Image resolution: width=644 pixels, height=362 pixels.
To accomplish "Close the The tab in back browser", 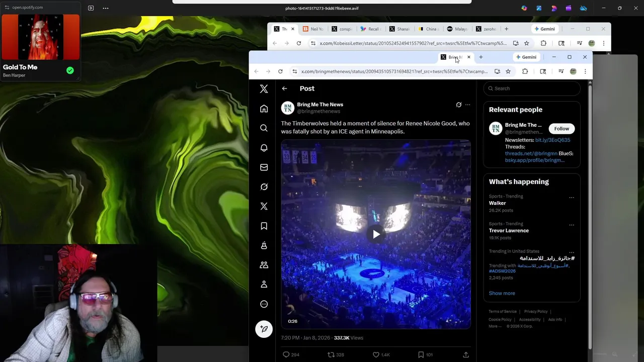I will pos(292,29).
